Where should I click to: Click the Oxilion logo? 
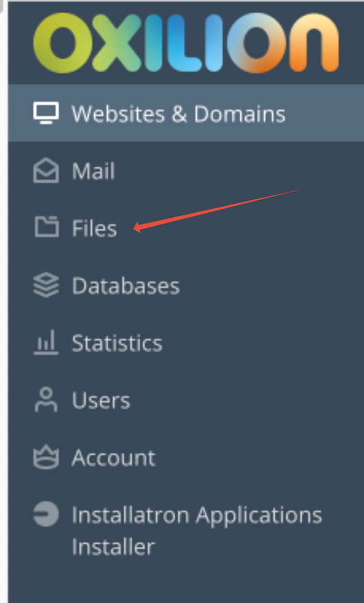tap(186, 42)
